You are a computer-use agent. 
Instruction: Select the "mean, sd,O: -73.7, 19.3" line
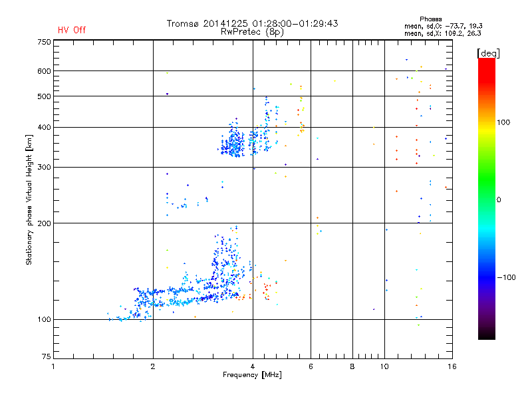click(x=443, y=26)
